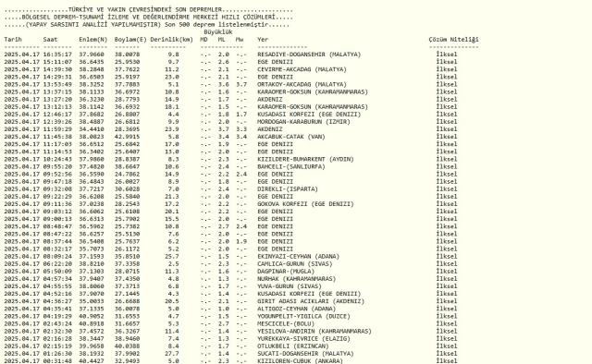
Task: Click the İlksel entry in the 16:35:17 row
Action: pos(446,55)
